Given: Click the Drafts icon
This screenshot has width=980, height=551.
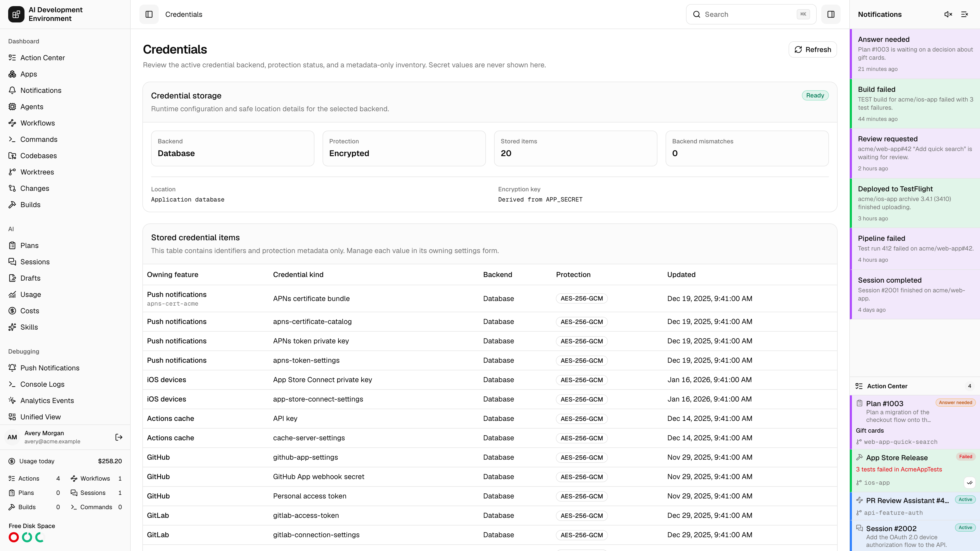Looking at the screenshot, I should click(12, 278).
